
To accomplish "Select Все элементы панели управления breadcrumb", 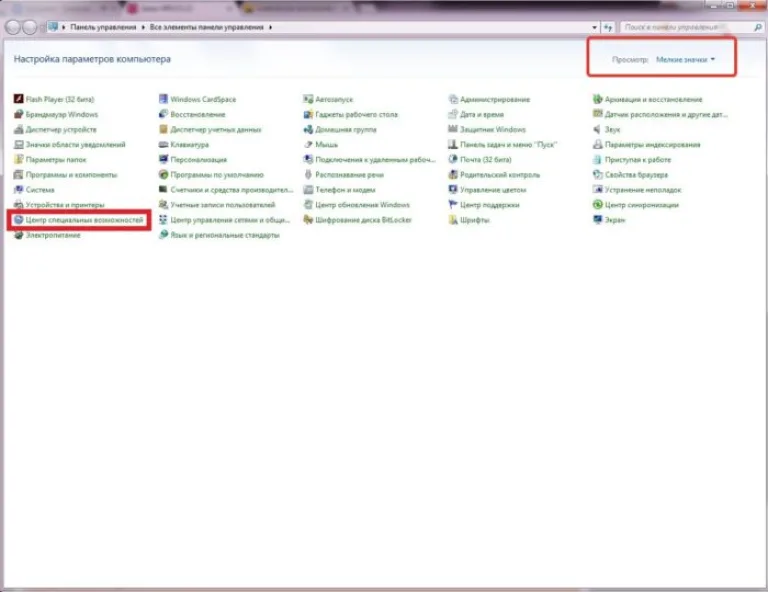I will point(207,27).
